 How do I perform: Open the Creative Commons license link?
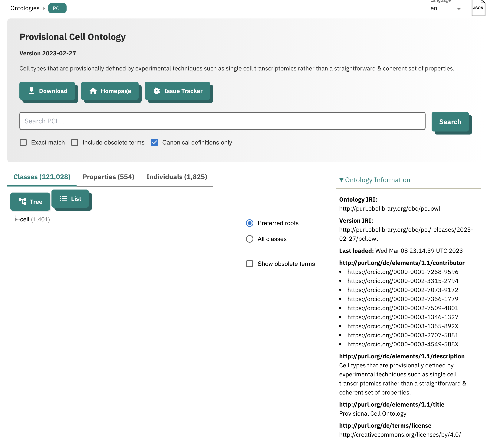pos(400,434)
